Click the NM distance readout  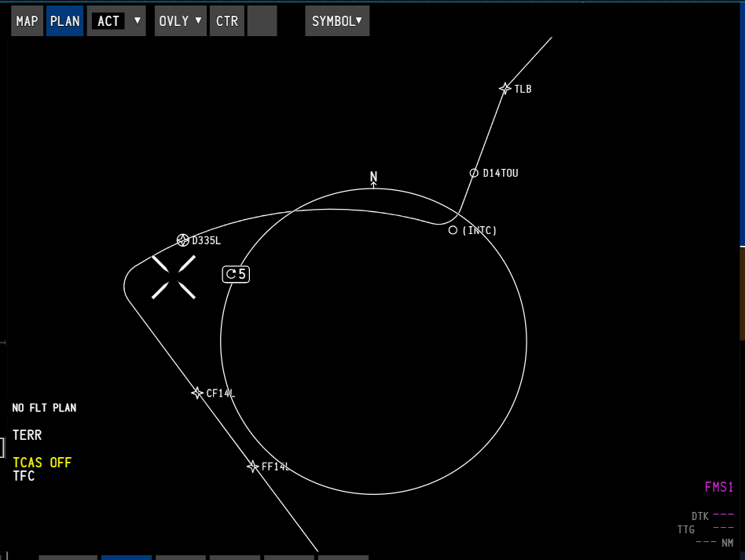(x=714, y=543)
